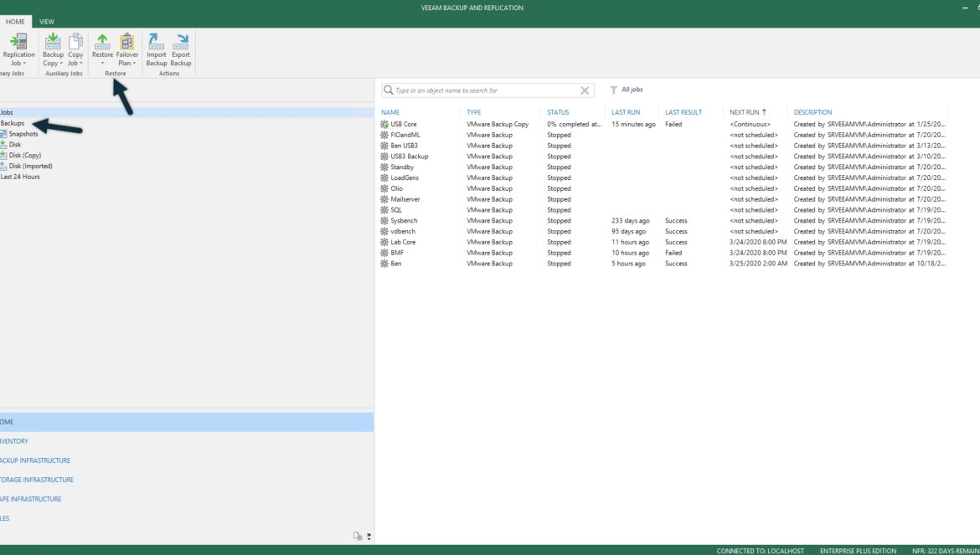Sort by the LAST RUN column header
The image size is (980, 555).
point(626,112)
